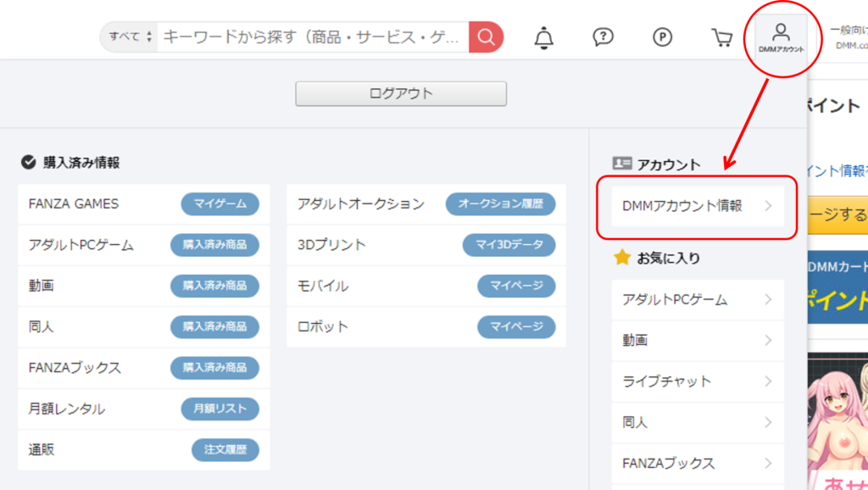Open the shopping cart icon
868x490 pixels.
pyautogui.click(x=721, y=37)
